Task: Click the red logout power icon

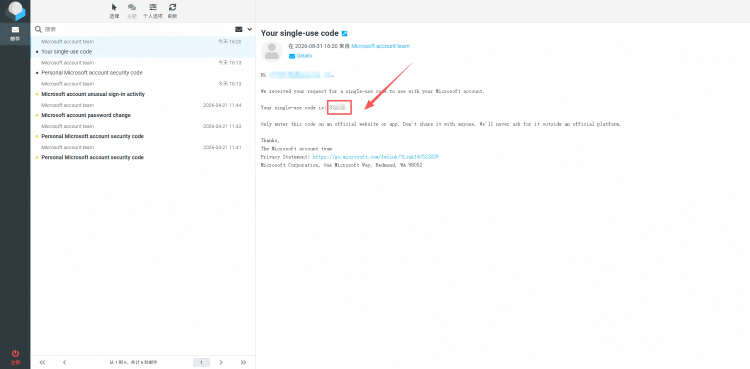Action: pyautogui.click(x=15, y=353)
